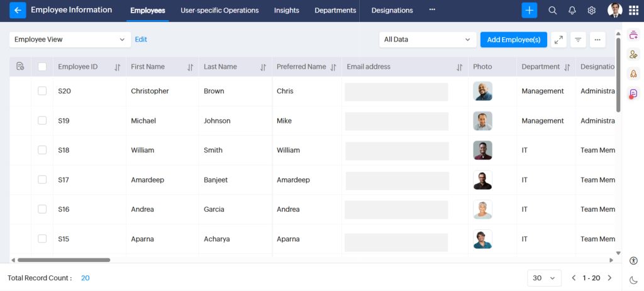Select checkbox for employee S16
Viewport: 644px width, 291px height.
[x=42, y=209]
